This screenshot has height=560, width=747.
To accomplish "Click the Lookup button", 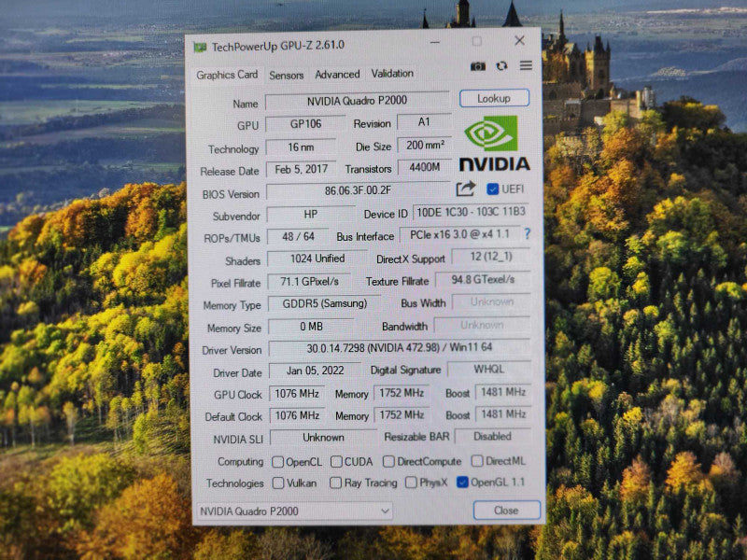I will click(494, 98).
